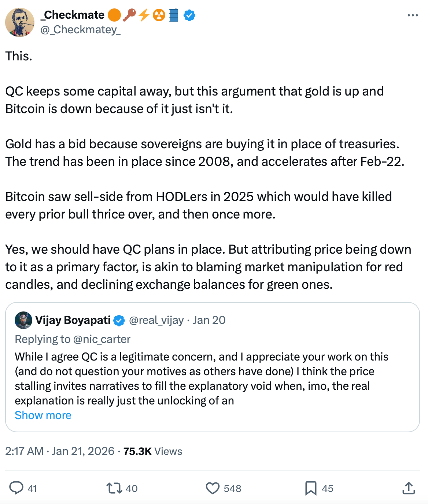Open the share menu via the upload icon
This screenshot has width=428, height=504.
(x=408, y=487)
